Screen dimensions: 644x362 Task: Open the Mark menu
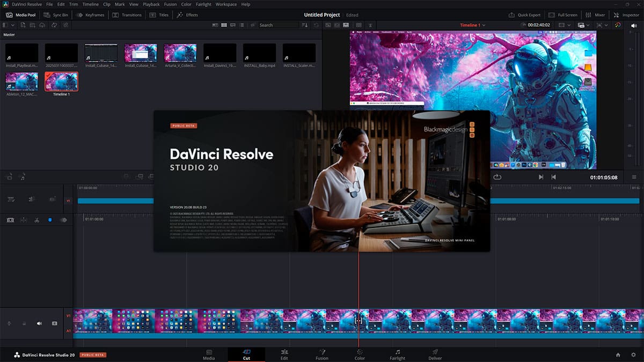pyautogui.click(x=120, y=4)
